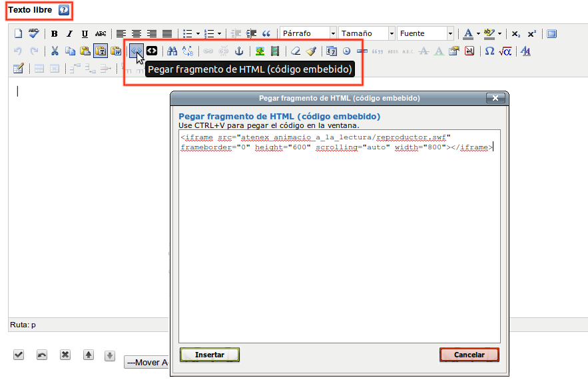Viewport: 588px width, 386px height.
Task: Click the cut scissors icon
Action: [x=55, y=51]
